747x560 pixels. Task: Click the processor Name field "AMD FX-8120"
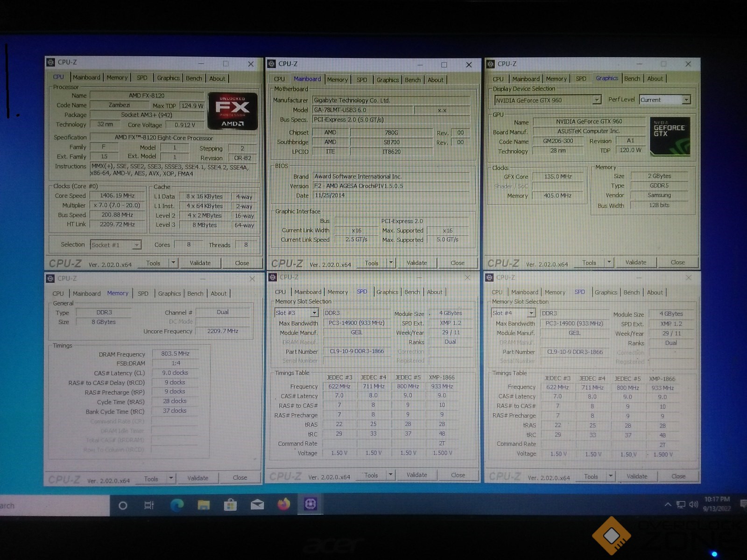click(147, 95)
